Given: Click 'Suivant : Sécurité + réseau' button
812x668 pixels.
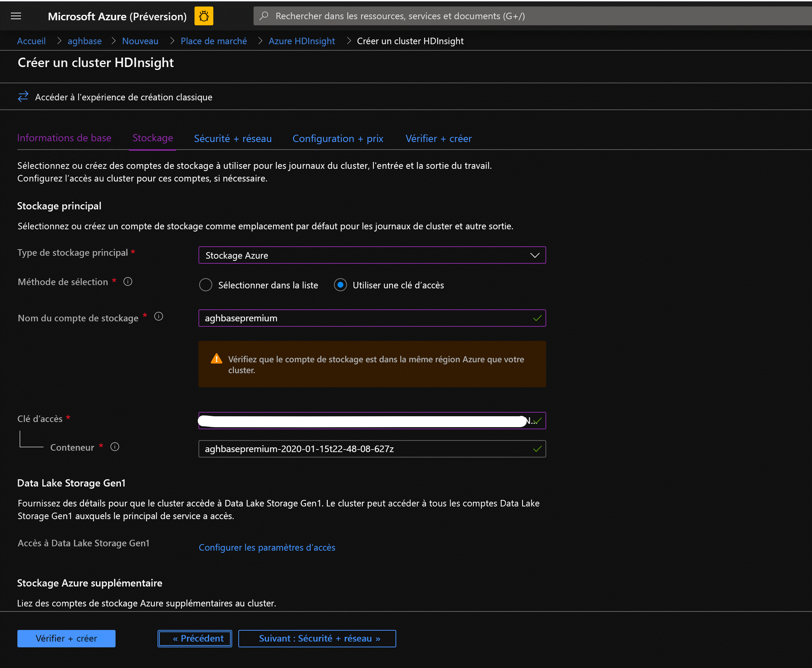Looking at the screenshot, I should click(317, 638).
